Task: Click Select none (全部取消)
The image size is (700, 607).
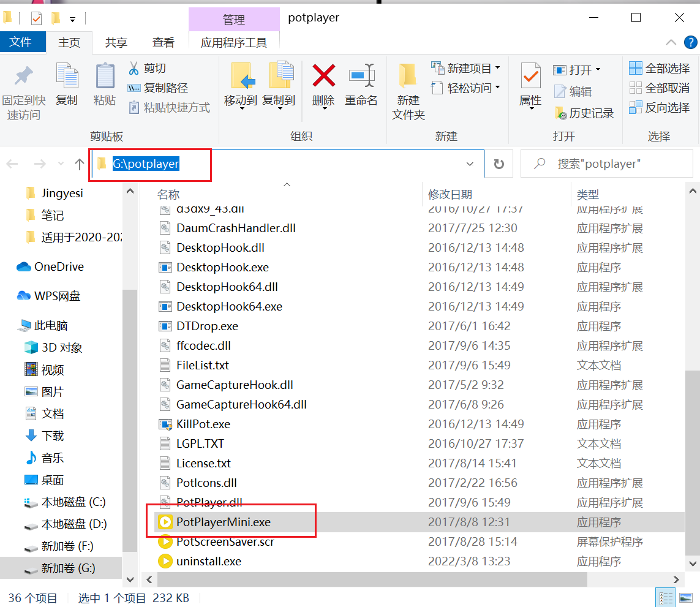Action: 660,88
